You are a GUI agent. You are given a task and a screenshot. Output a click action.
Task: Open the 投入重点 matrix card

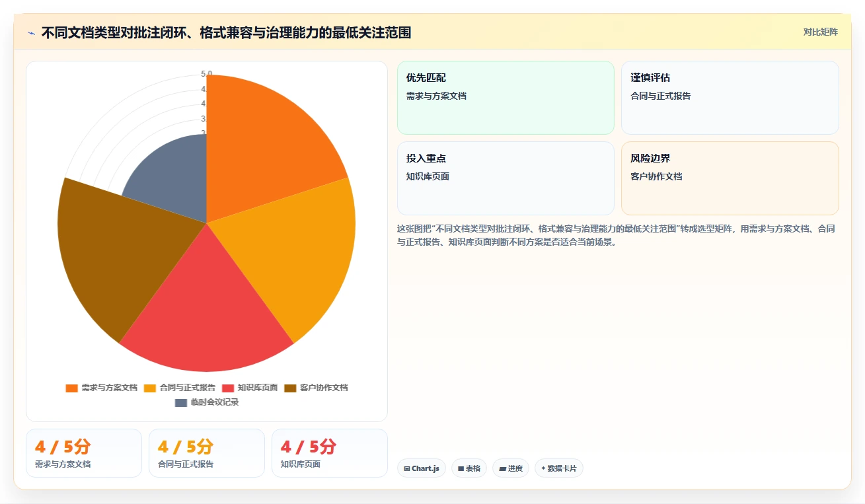pos(506,178)
